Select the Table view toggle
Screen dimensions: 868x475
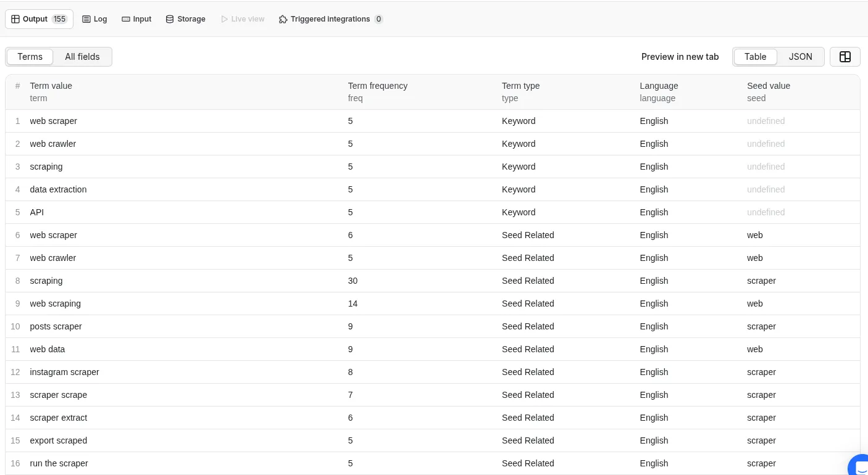click(755, 56)
